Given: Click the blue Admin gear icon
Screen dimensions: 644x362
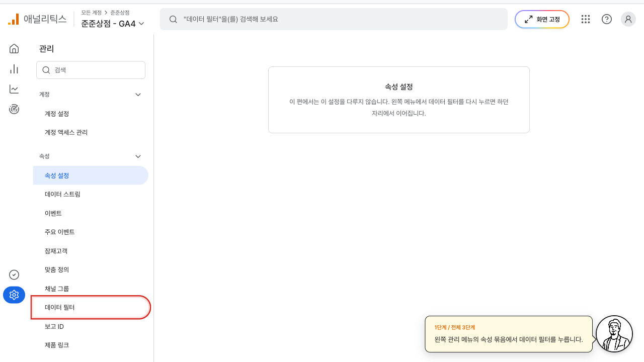Looking at the screenshot, I should [x=14, y=295].
